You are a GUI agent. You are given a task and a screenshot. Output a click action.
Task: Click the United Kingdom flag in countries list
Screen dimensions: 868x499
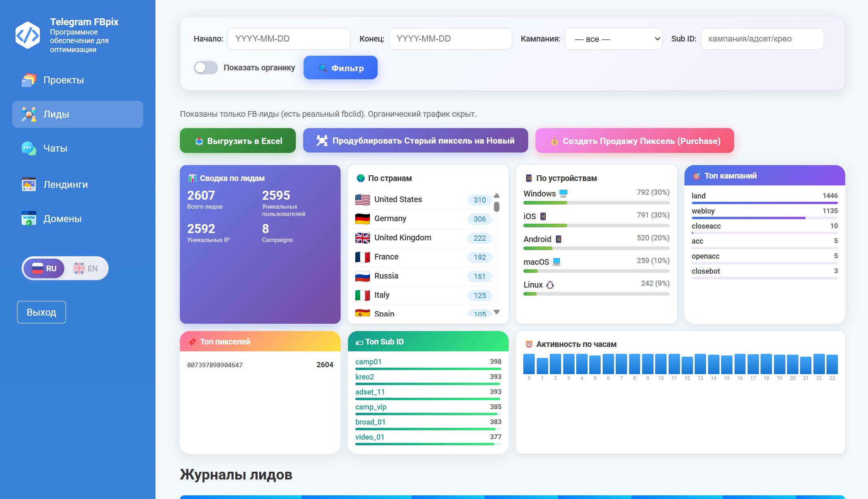(x=362, y=238)
